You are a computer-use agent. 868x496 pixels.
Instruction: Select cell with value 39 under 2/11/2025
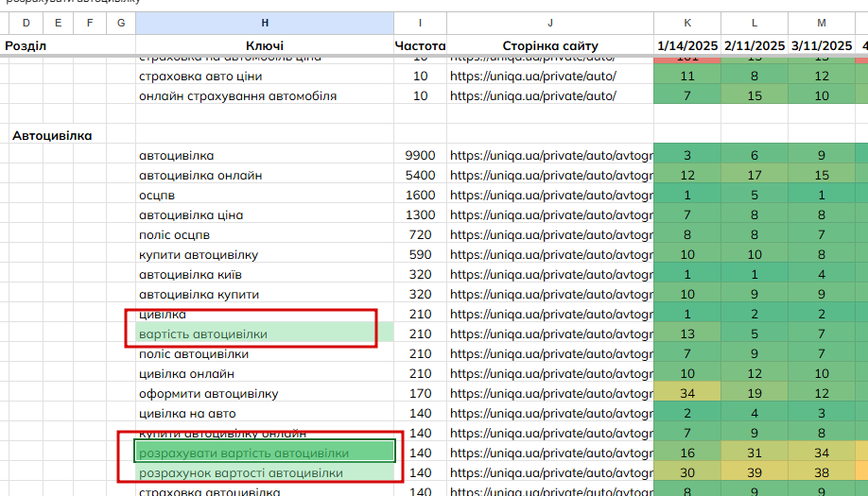tap(755, 472)
